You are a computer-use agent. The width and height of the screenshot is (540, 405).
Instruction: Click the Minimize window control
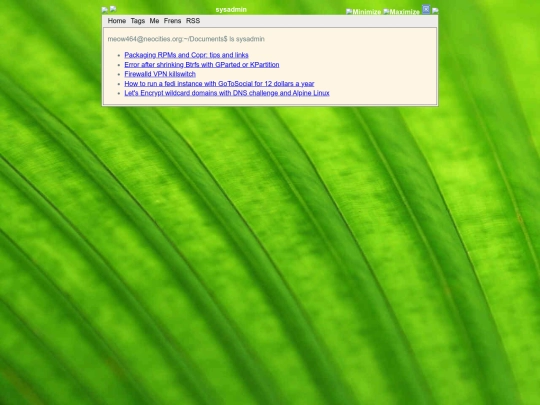(x=363, y=12)
